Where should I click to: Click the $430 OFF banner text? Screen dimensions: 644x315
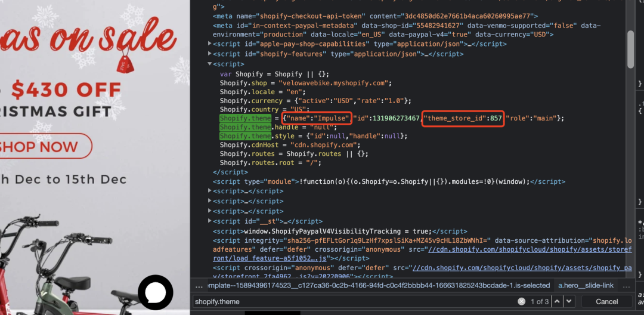click(x=66, y=91)
